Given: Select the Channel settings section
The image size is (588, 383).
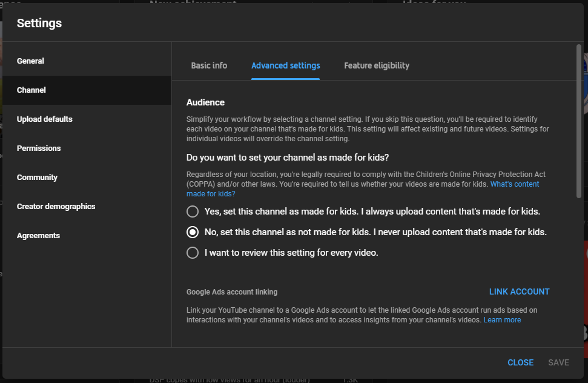Looking at the screenshot, I should coord(87,90).
